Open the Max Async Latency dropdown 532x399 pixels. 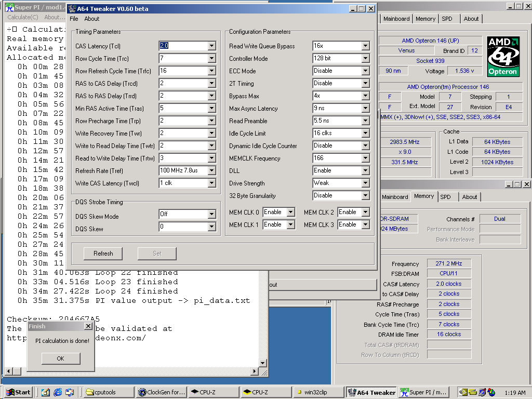click(365, 108)
